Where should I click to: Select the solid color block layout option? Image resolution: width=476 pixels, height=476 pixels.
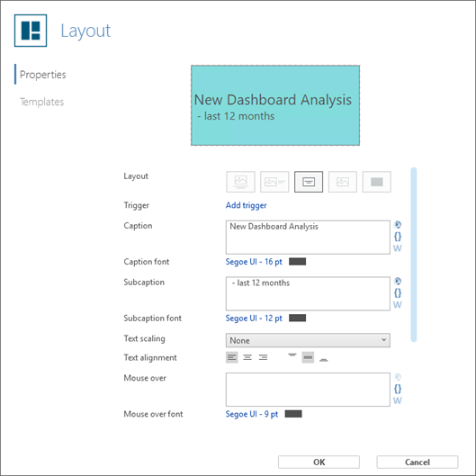click(x=377, y=182)
